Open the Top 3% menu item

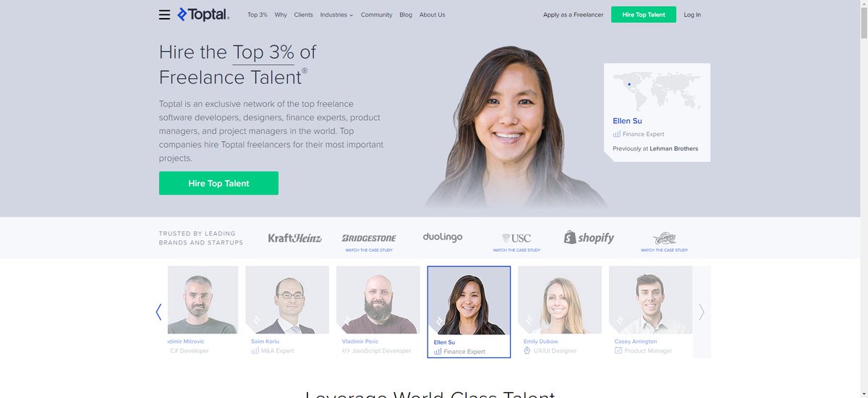[258, 14]
